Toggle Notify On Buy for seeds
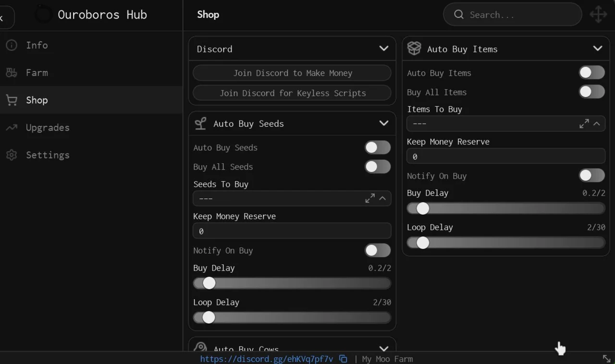Screen dimensions: 615x364 coord(378,250)
